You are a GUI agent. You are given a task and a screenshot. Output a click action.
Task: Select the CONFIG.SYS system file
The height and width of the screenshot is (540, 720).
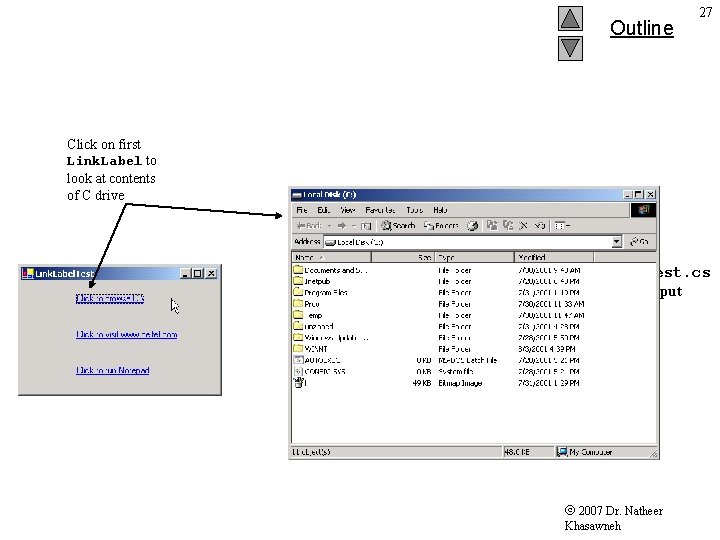pyautogui.click(x=319, y=371)
